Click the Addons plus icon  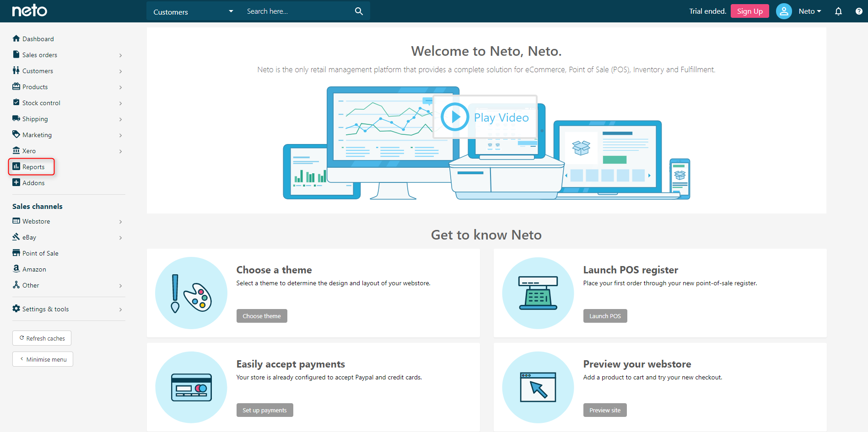[16, 182]
